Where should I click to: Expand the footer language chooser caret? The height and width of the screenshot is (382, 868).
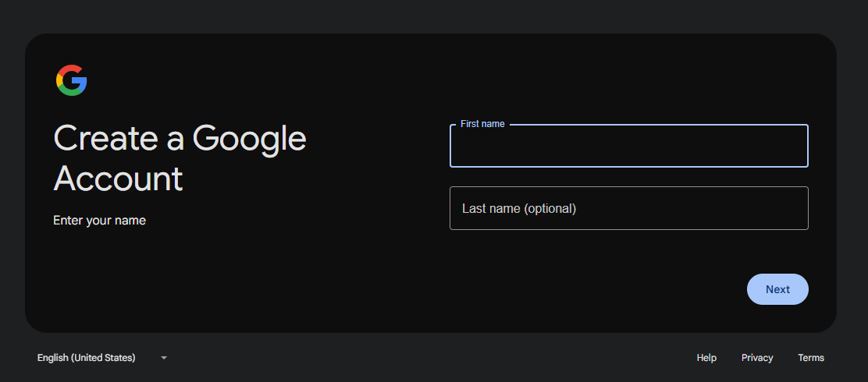(x=164, y=358)
